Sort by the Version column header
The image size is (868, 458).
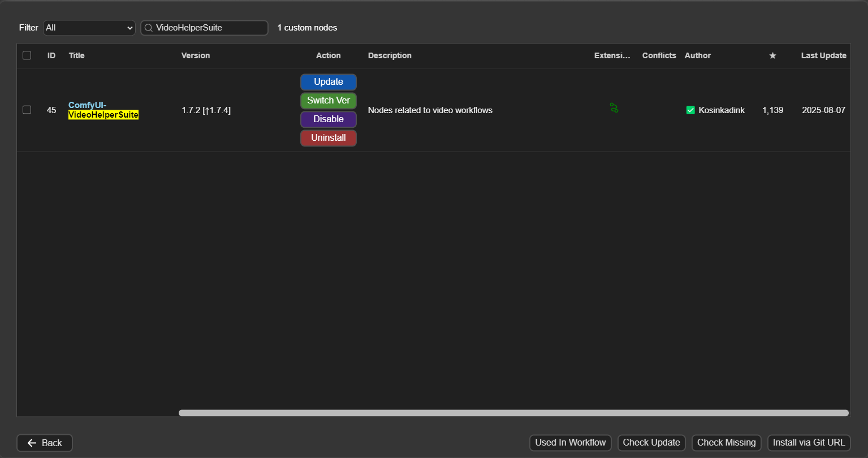point(196,55)
